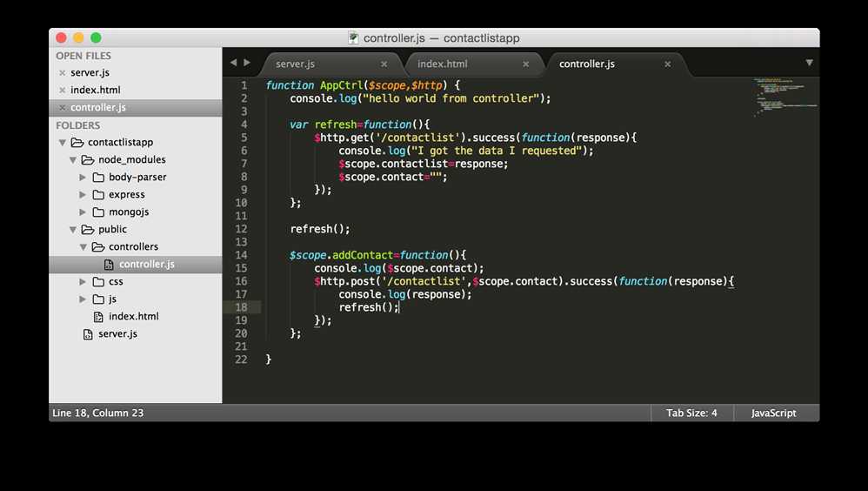The width and height of the screenshot is (868, 491).
Task: Click the body-parser folder icon
Action: coord(98,178)
